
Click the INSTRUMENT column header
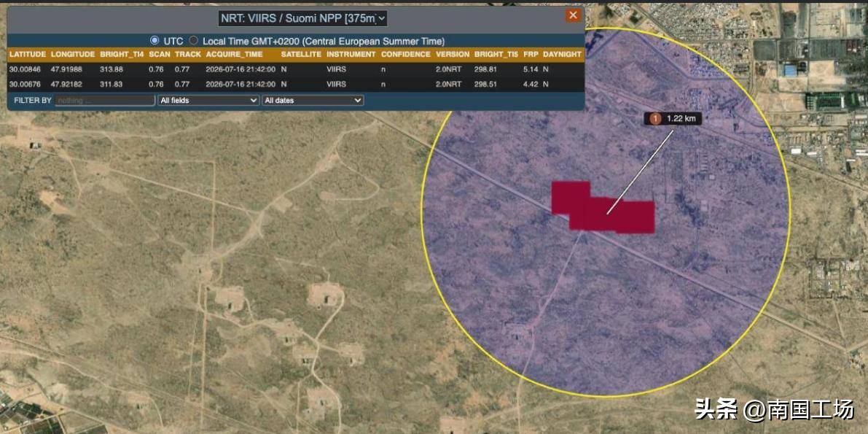coord(350,54)
